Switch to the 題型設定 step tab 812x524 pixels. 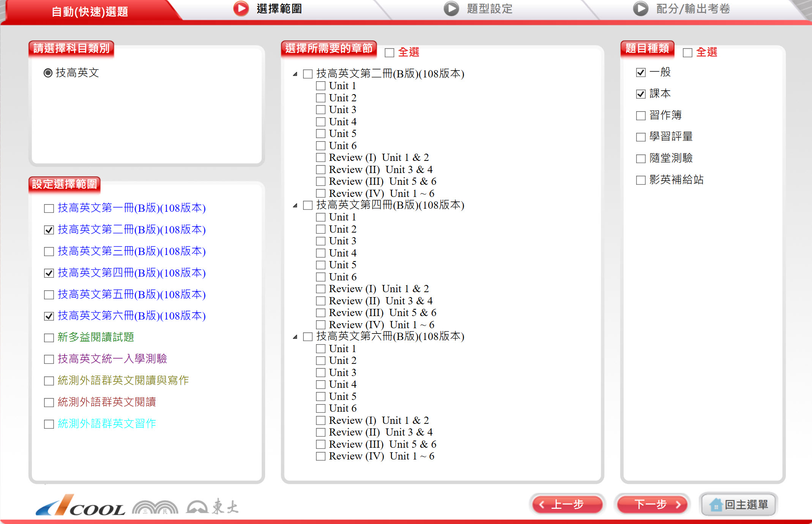pos(489,8)
